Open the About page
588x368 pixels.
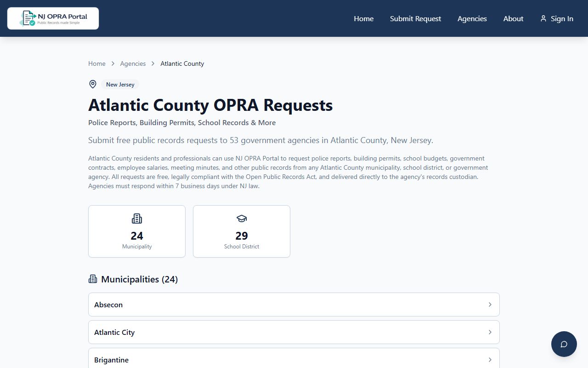click(x=513, y=18)
